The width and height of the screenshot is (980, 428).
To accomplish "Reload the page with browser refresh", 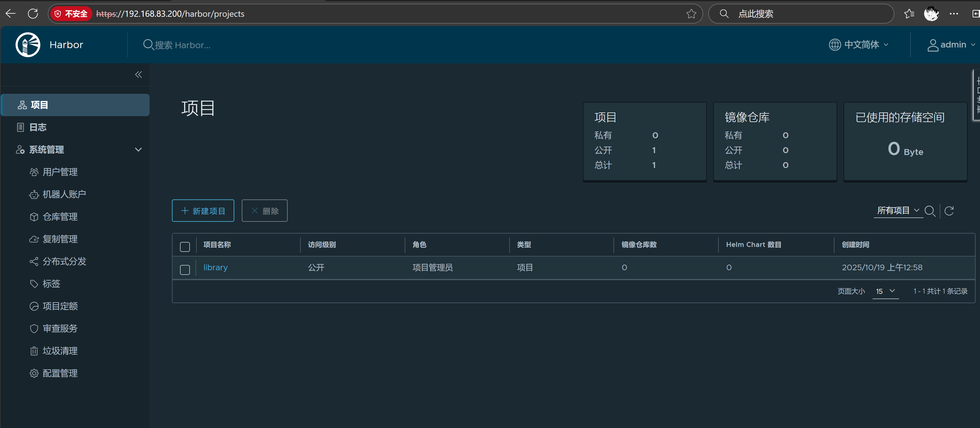I will click(33, 14).
